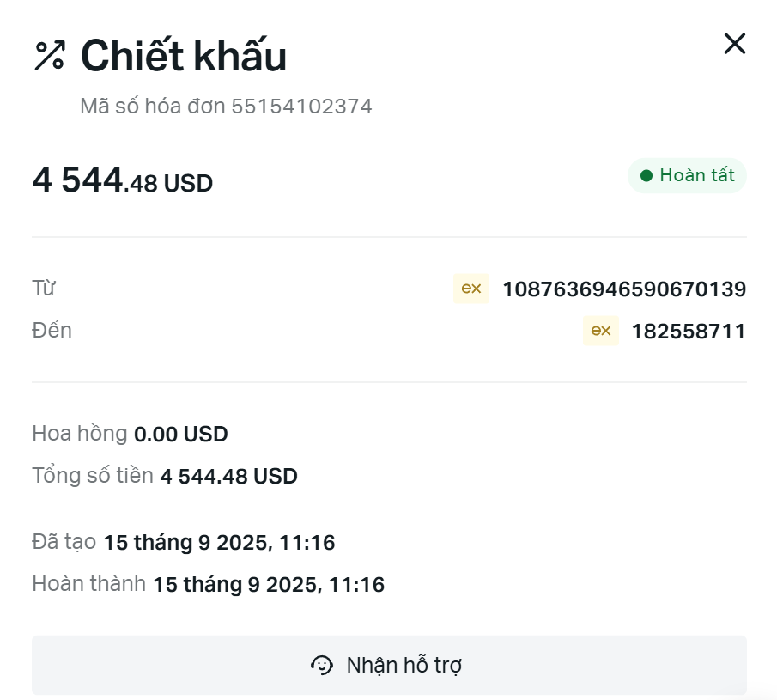Close the Chiết khấu transaction dialog
Image resolution: width=777 pixels, height=700 pixels.
click(734, 44)
